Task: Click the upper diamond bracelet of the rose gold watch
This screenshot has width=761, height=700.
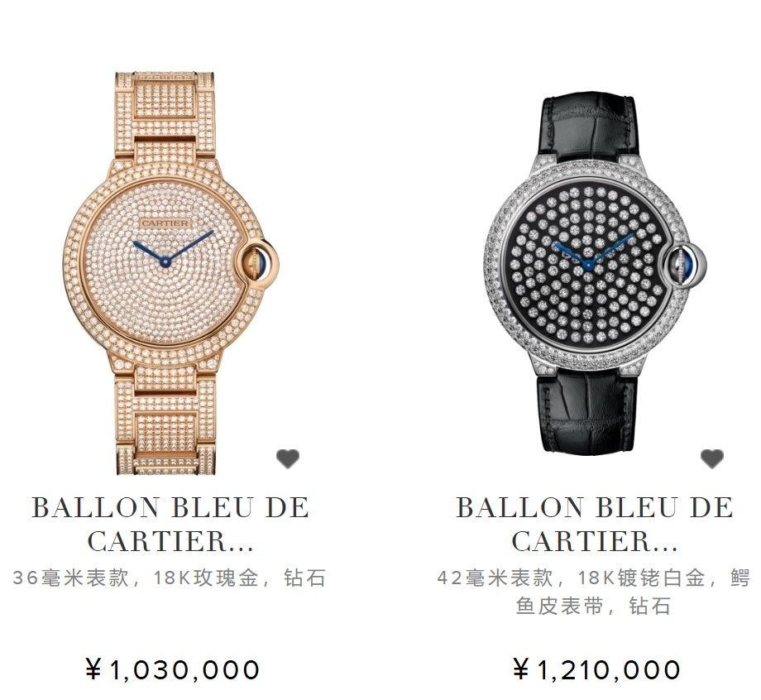Action: point(165,117)
